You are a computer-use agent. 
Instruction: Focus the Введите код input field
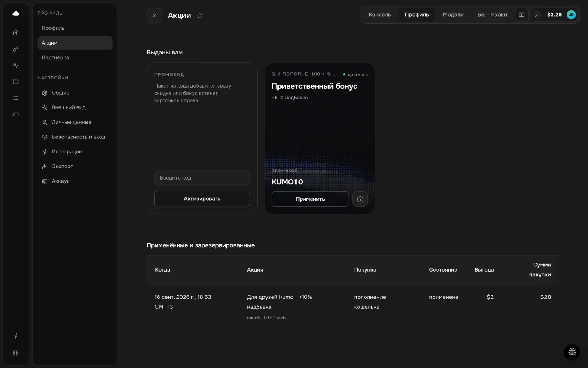pos(202,178)
